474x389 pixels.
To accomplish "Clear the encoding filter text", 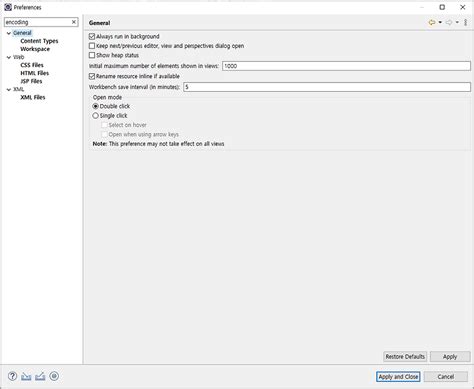I will pyautogui.click(x=74, y=22).
